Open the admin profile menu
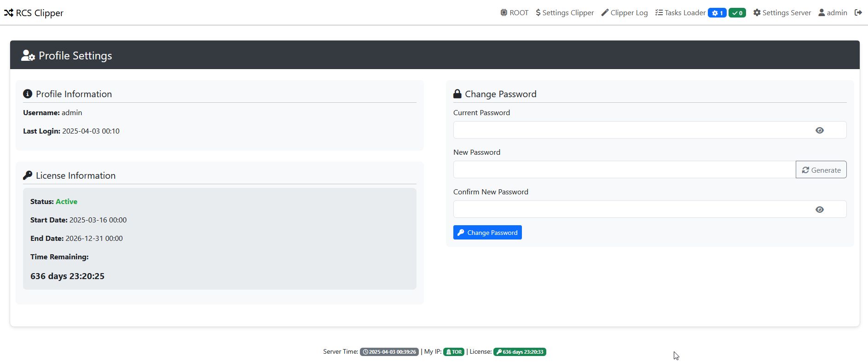 point(833,13)
